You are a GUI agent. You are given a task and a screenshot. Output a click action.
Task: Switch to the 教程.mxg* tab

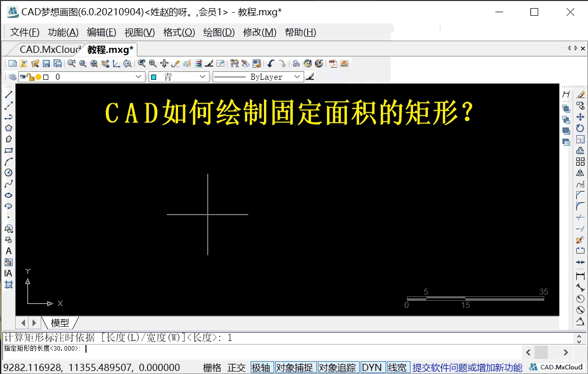click(110, 49)
